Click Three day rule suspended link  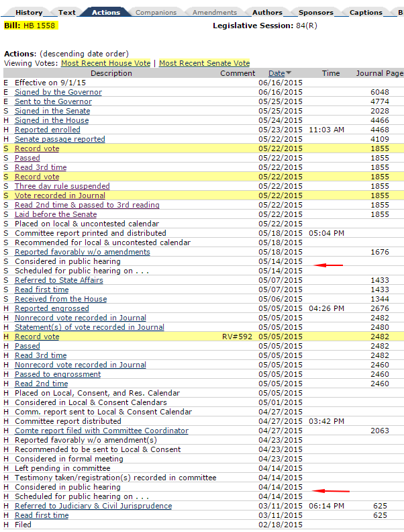tap(62, 186)
